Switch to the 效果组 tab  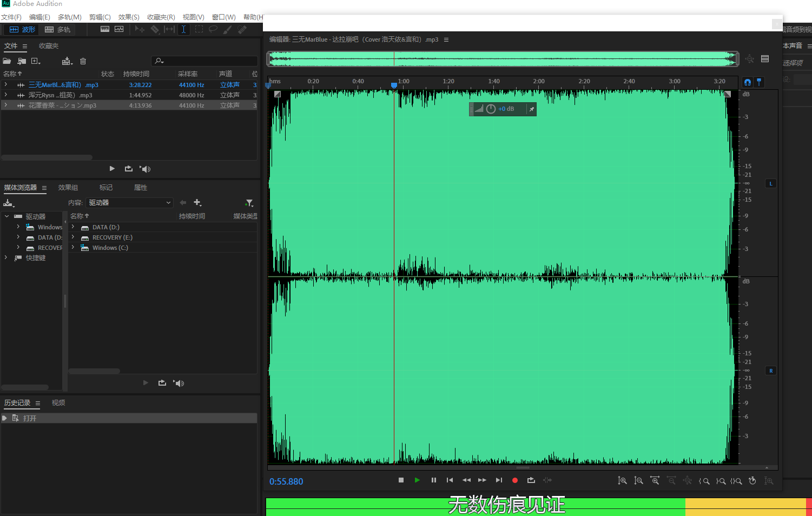tap(68, 188)
